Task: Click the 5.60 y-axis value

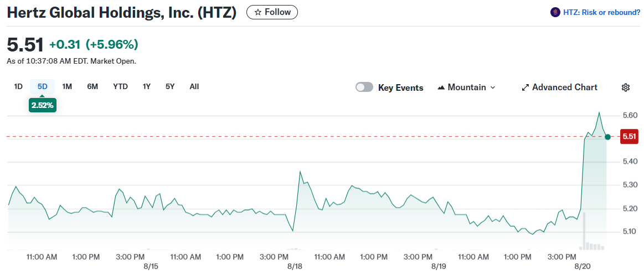Action: tap(630, 116)
